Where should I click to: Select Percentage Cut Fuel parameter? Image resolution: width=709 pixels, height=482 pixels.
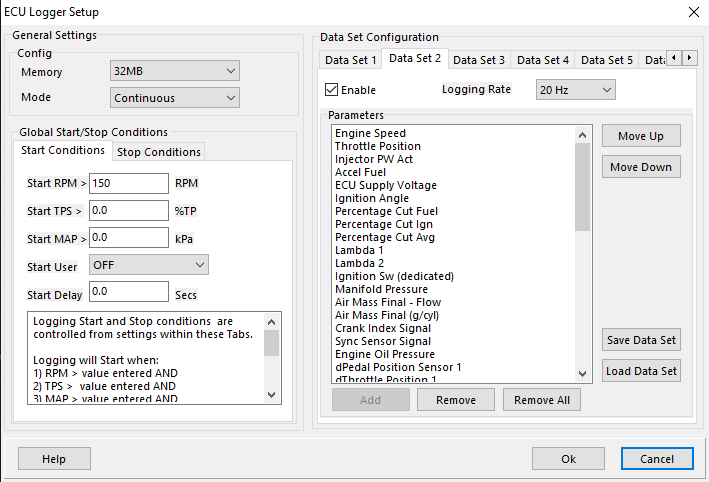pyautogui.click(x=386, y=211)
